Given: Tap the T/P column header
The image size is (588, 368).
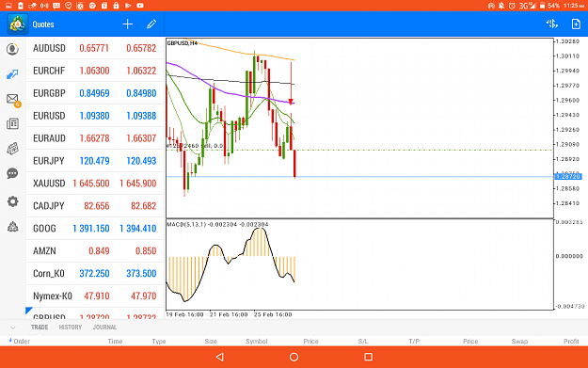Looking at the screenshot, I should [414, 341].
